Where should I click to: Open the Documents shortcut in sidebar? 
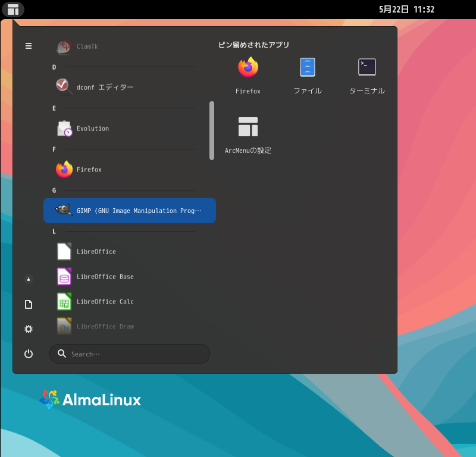[29, 304]
